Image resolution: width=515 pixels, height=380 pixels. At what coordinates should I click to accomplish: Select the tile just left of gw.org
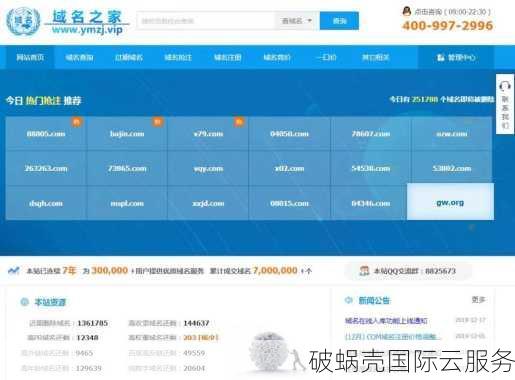click(369, 203)
